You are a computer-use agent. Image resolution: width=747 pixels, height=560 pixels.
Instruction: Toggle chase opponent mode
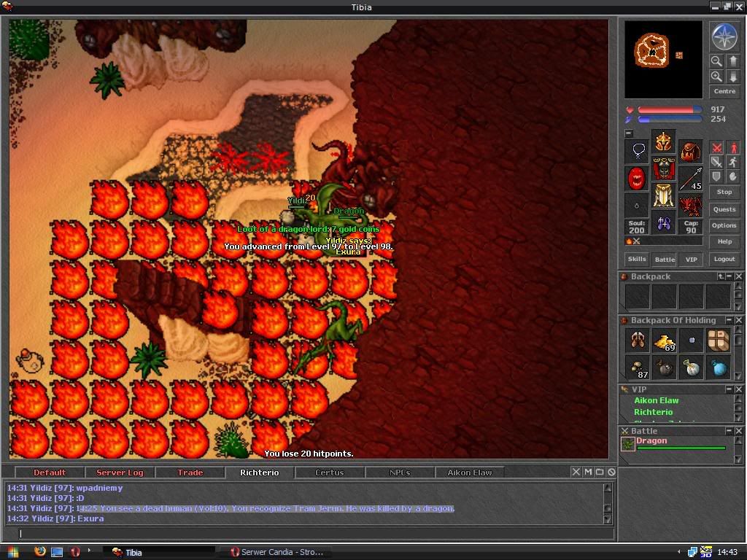(x=732, y=162)
